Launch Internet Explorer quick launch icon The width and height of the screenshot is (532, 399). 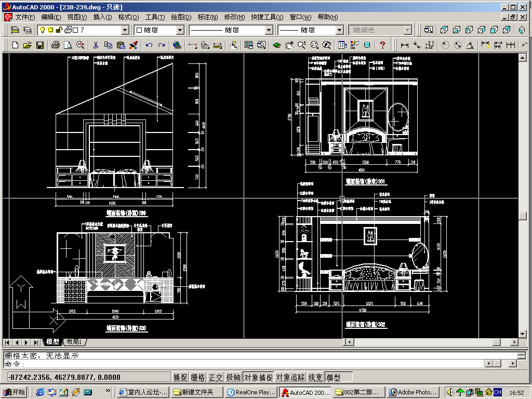[40, 392]
